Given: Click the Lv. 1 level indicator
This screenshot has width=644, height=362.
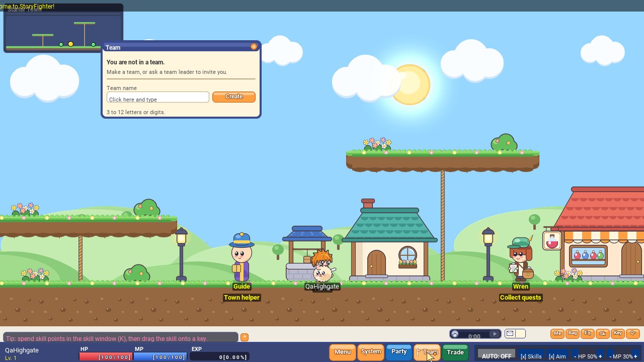Looking at the screenshot, I should coord(11,358).
